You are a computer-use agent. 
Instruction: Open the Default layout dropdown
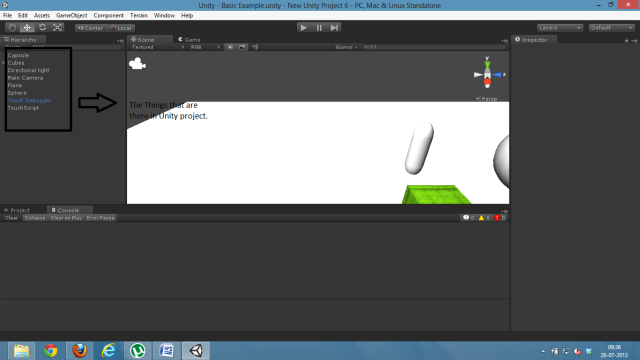click(611, 28)
